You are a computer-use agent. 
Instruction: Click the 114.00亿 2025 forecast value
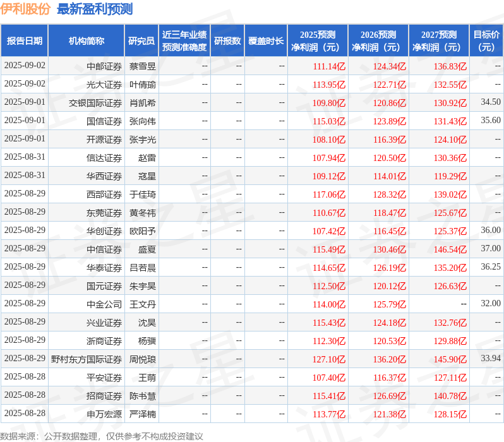[329, 305]
